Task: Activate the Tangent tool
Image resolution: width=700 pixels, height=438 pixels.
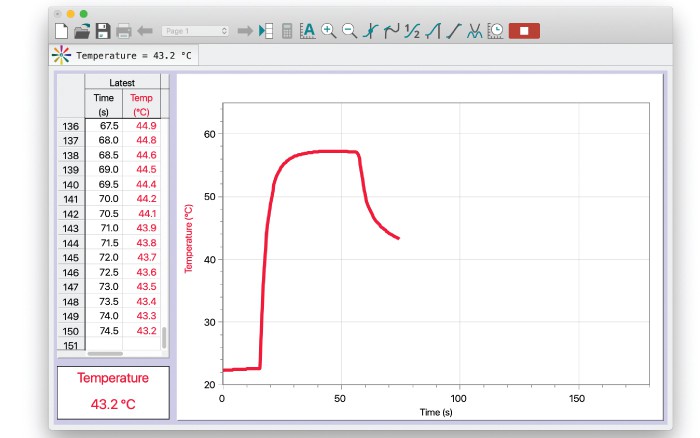Action: click(391, 31)
